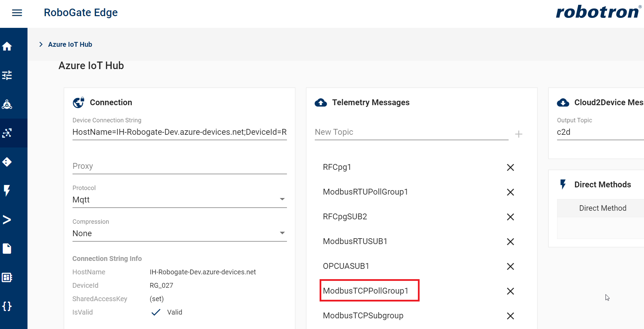The image size is (644, 329).
Task: Remove the RFCpg1 topic
Action: coord(510,167)
